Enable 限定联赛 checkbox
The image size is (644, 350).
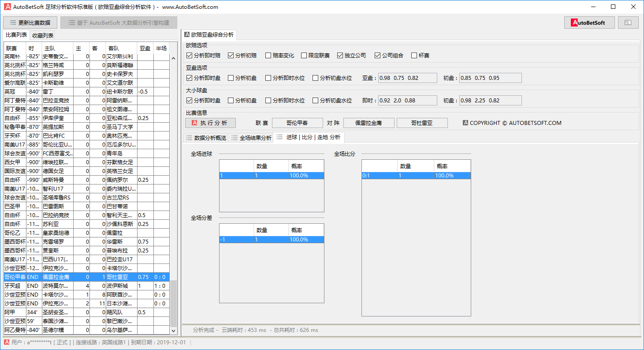(x=316, y=56)
